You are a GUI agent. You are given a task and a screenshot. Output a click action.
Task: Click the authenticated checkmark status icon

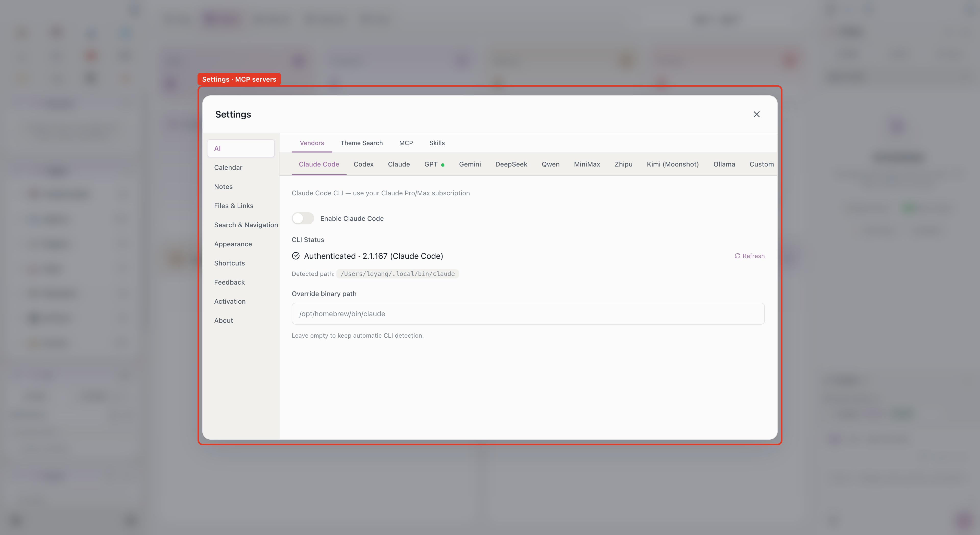click(x=296, y=256)
